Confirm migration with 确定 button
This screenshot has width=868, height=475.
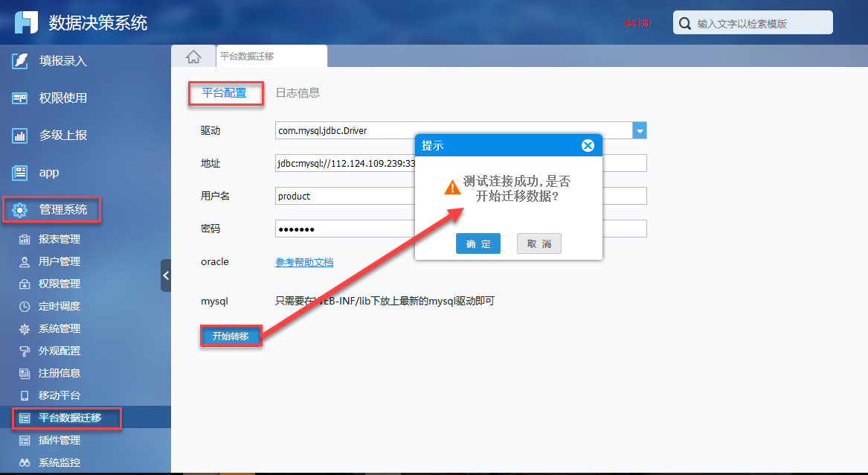click(x=478, y=244)
